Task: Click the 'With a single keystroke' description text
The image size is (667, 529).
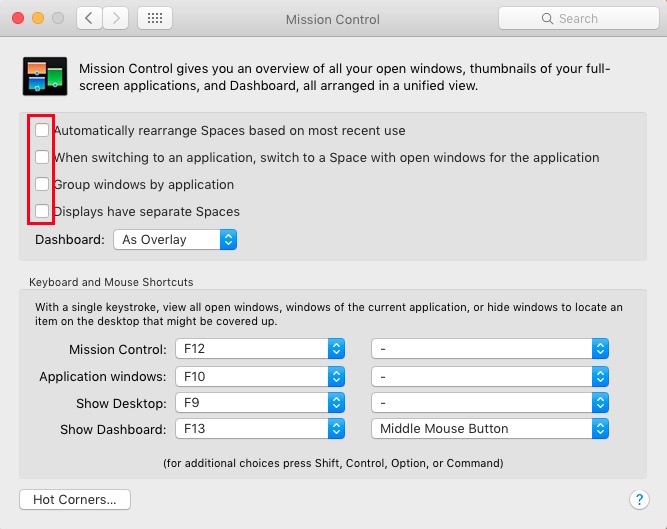Action: [x=329, y=314]
